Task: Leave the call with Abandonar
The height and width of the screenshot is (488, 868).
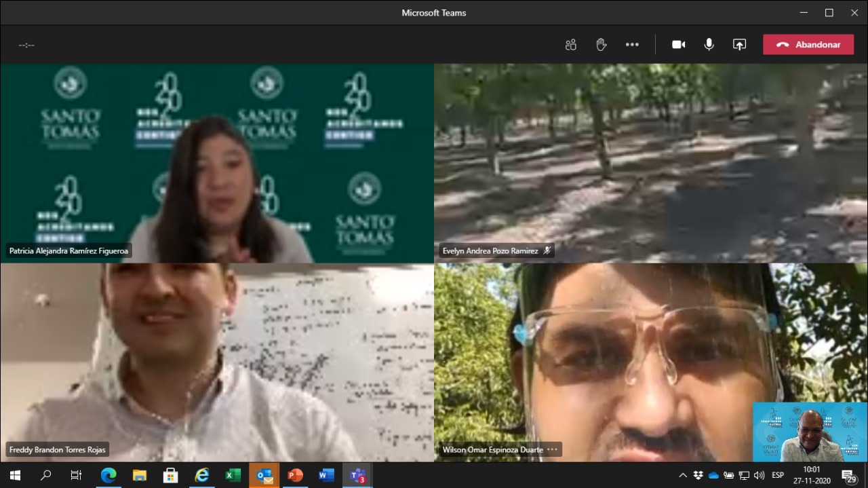Action: point(808,45)
